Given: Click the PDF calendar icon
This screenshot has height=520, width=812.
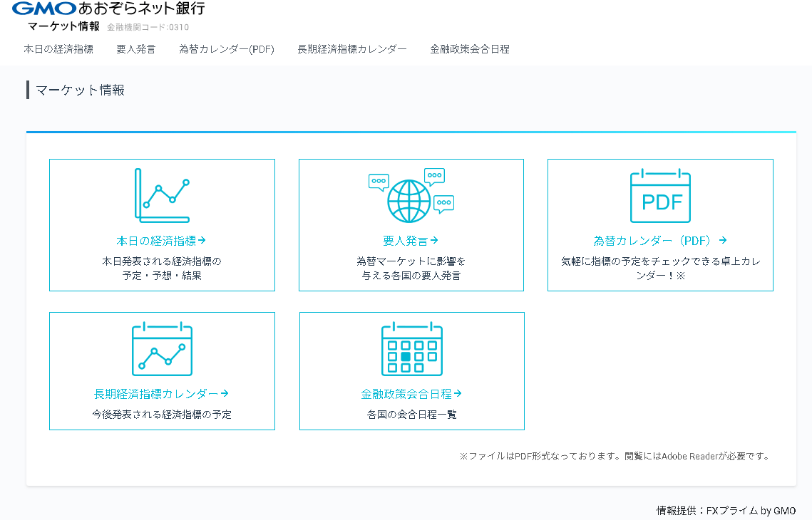Looking at the screenshot, I should click(659, 196).
